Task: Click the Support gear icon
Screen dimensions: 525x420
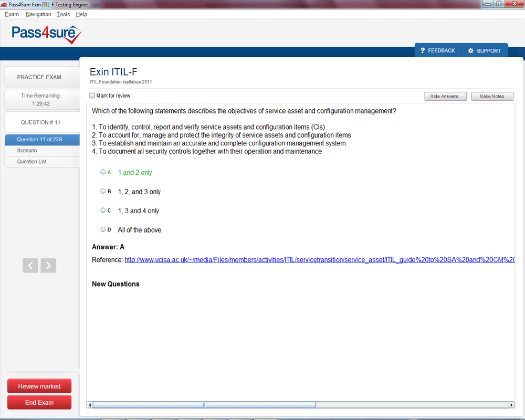Action: [470, 50]
